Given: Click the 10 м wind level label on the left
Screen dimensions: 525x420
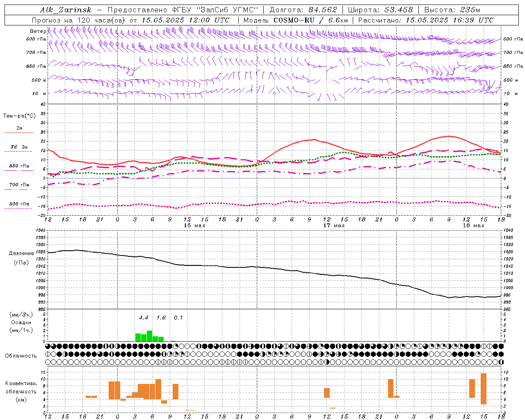Looking at the screenshot, I should click(39, 94).
